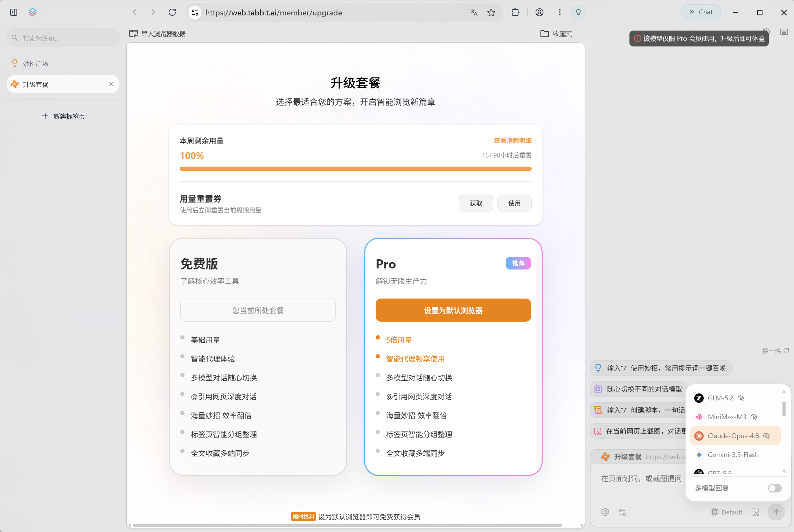The height and width of the screenshot is (532, 794).
Task: Click the screenshot capture icon in chat
Action: (x=755, y=512)
